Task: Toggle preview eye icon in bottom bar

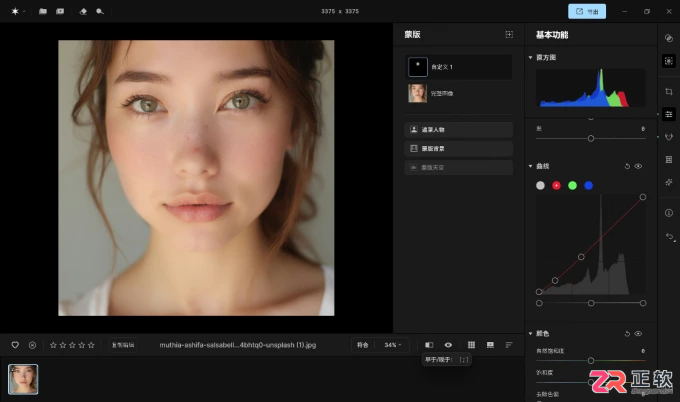Action: (x=448, y=345)
